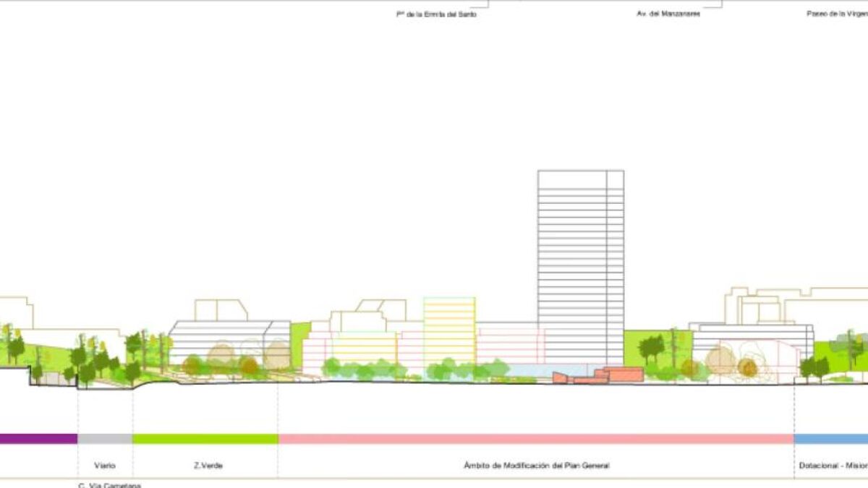Viewport: 868px width, 488px height.
Task: Click the Pº de la Ermita del Santo label
Action: (436, 14)
